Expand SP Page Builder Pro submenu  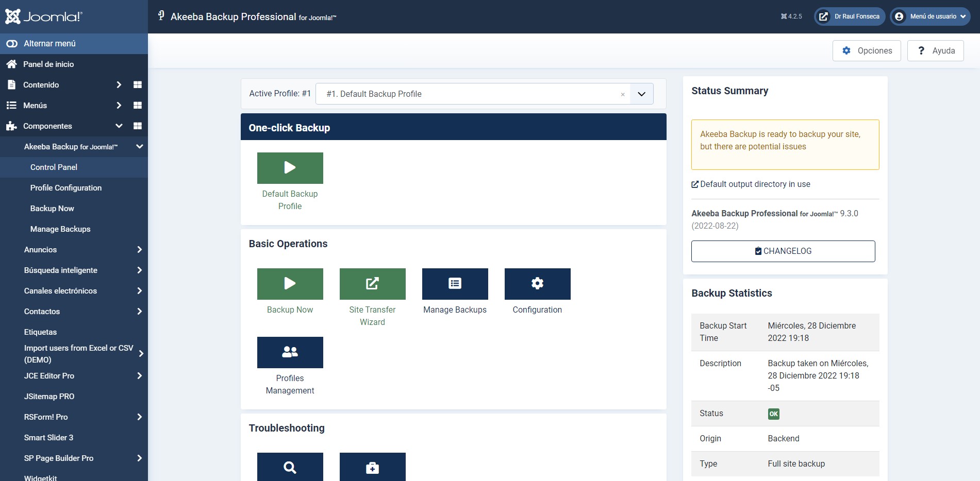[139, 458]
